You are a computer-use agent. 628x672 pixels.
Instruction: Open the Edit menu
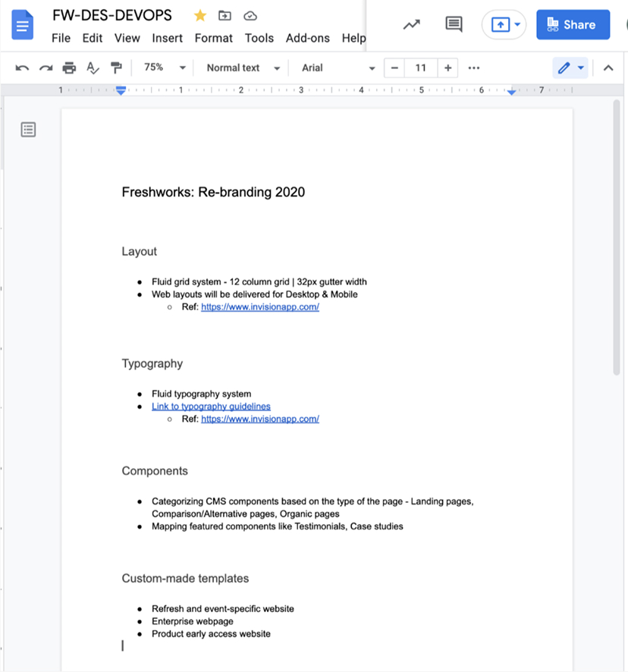click(93, 38)
